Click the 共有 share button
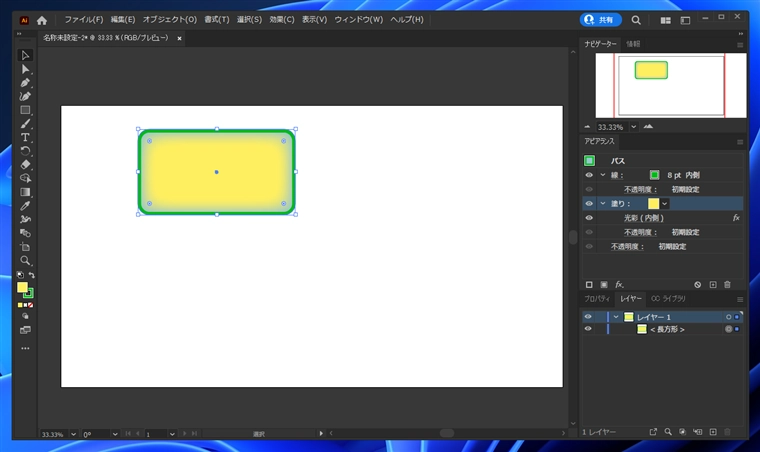This screenshot has width=760, height=452. tap(601, 20)
